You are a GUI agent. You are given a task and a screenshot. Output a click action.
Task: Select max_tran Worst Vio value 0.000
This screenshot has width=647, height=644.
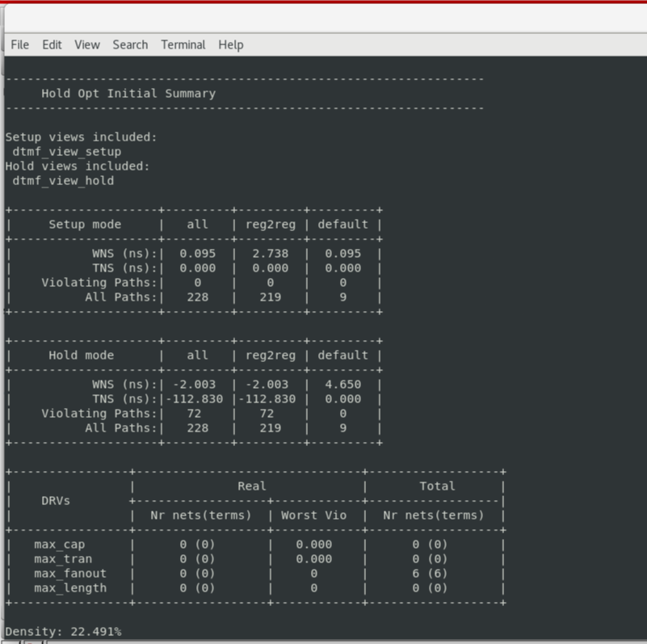(x=314, y=559)
